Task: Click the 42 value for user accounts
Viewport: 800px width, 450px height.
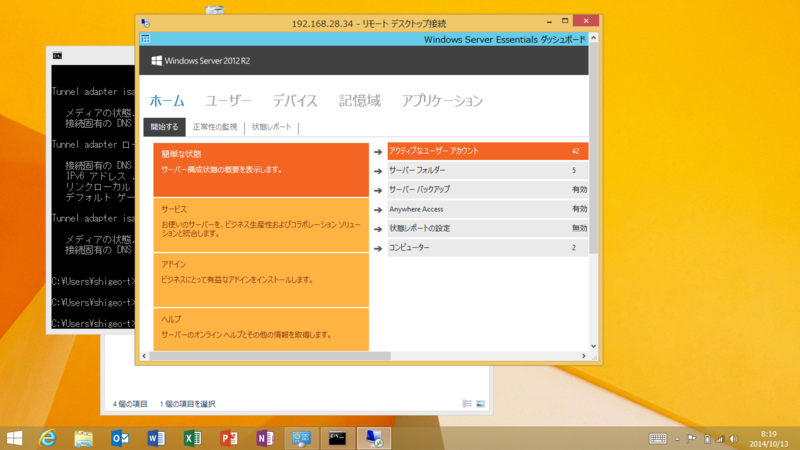Action: pos(576,151)
